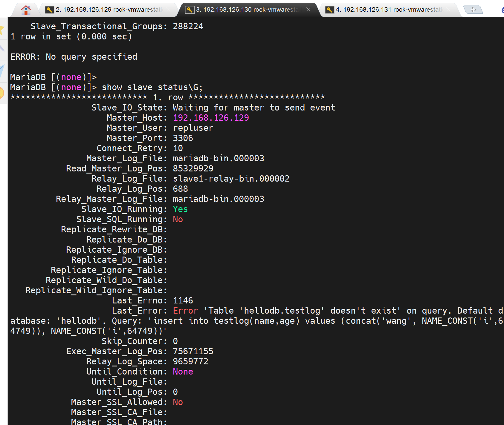Click the key icon on the 192.168.126.131 tab

(x=329, y=10)
